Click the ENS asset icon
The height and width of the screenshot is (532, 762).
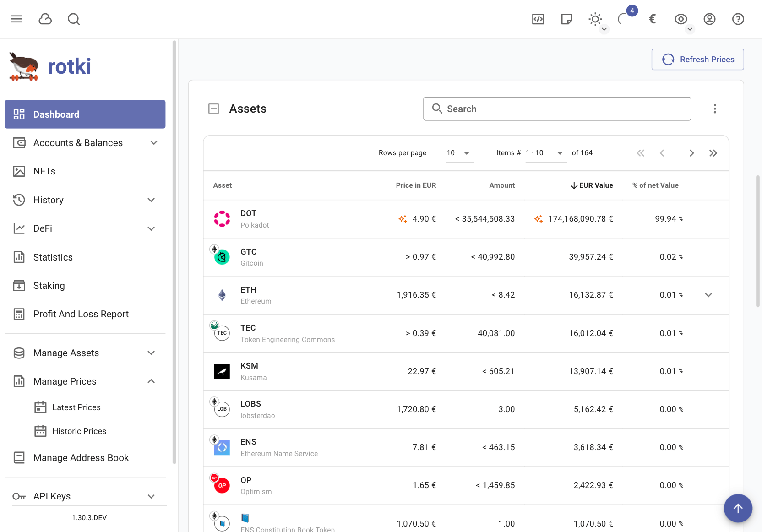tap(222, 447)
